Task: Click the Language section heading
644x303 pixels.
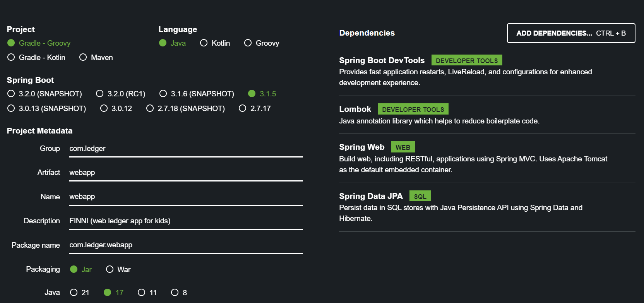Action: point(178,29)
